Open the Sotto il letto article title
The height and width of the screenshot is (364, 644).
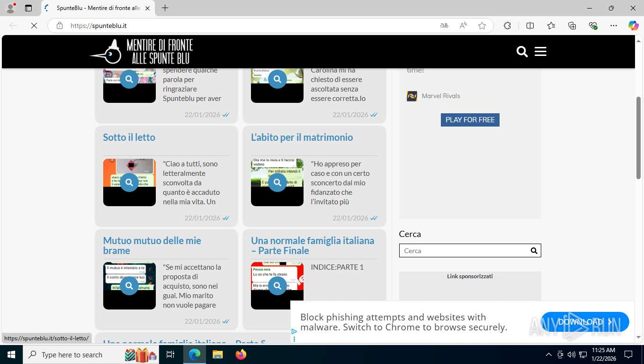coord(129,137)
